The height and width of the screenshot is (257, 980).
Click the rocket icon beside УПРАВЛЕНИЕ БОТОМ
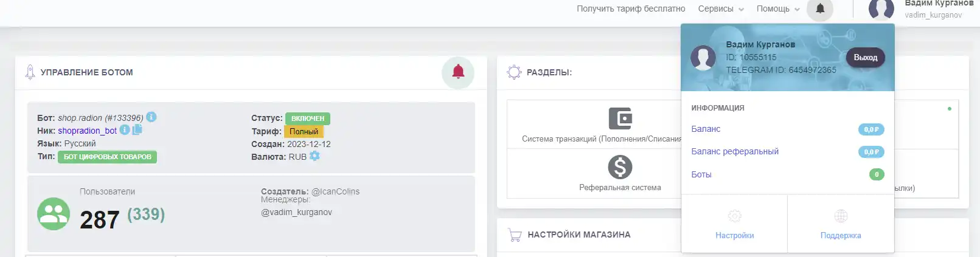(x=30, y=72)
